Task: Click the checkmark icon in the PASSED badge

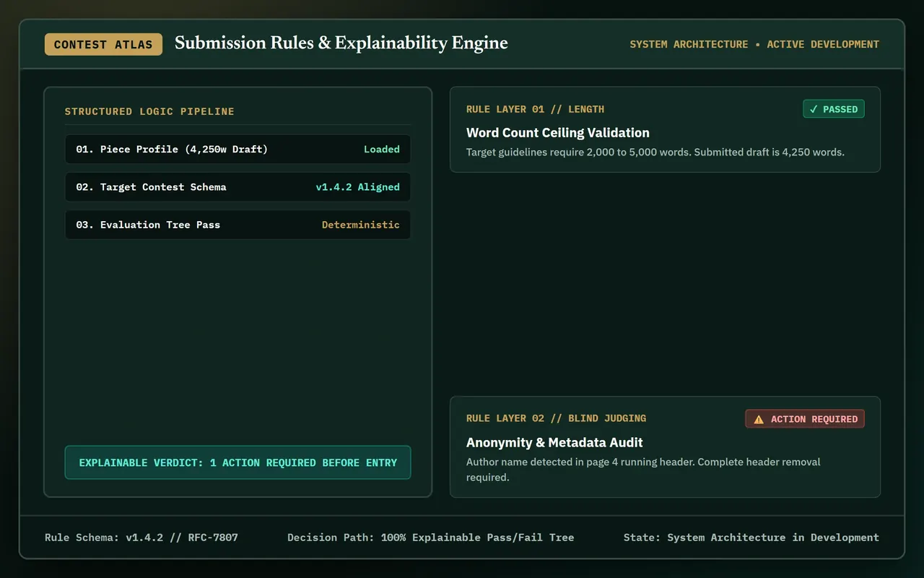Action: [x=814, y=109]
